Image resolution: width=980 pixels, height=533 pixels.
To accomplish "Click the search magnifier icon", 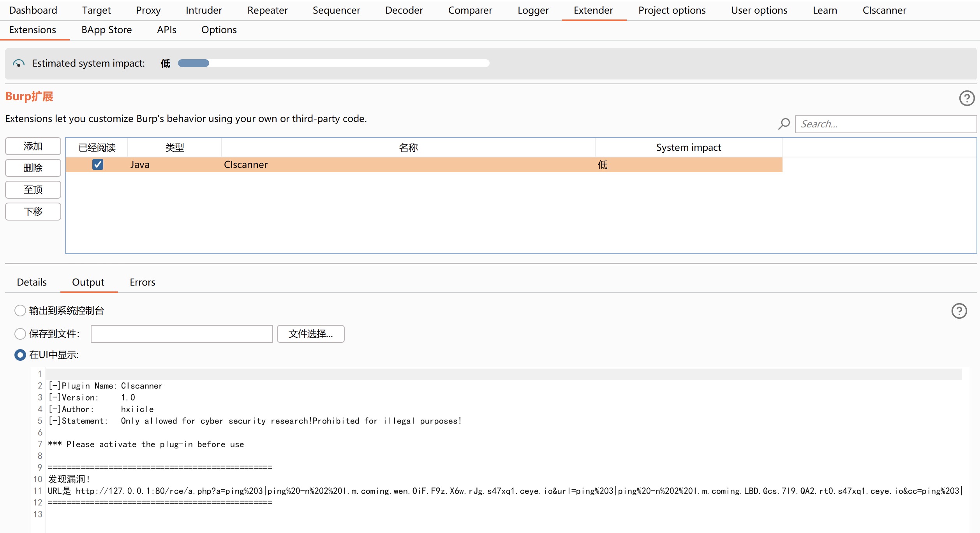I will pos(784,124).
